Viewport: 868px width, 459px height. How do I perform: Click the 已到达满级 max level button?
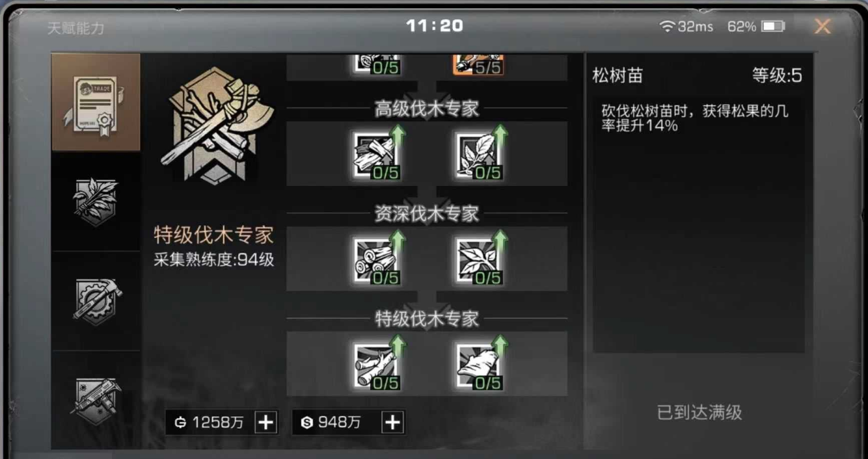(699, 412)
